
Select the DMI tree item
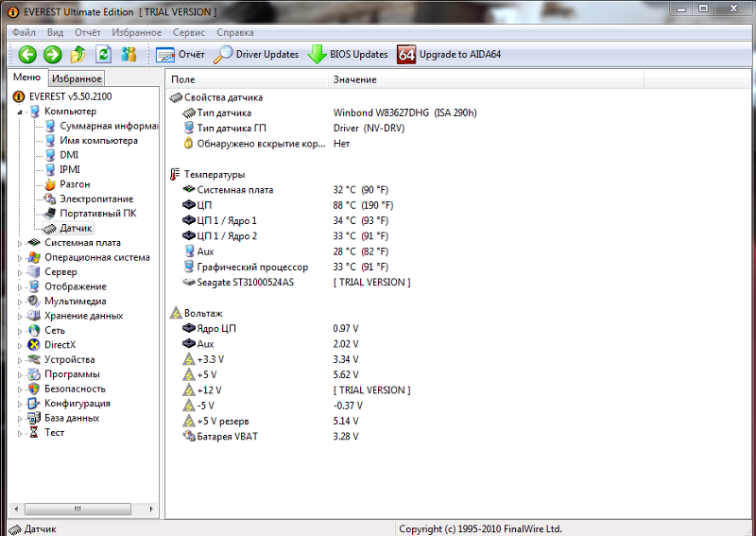[x=61, y=155]
